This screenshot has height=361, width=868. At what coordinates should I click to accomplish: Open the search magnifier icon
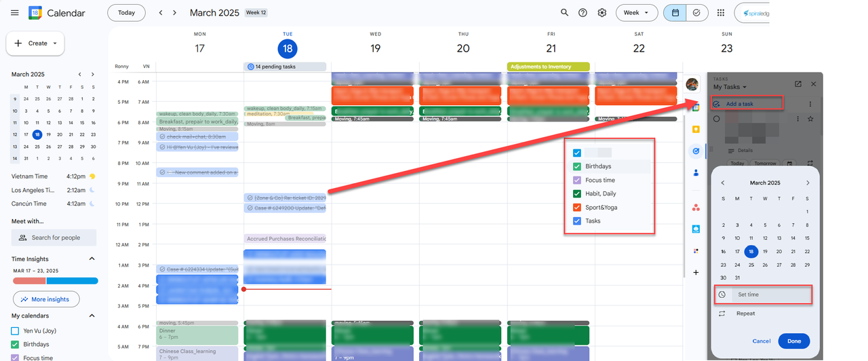click(564, 13)
